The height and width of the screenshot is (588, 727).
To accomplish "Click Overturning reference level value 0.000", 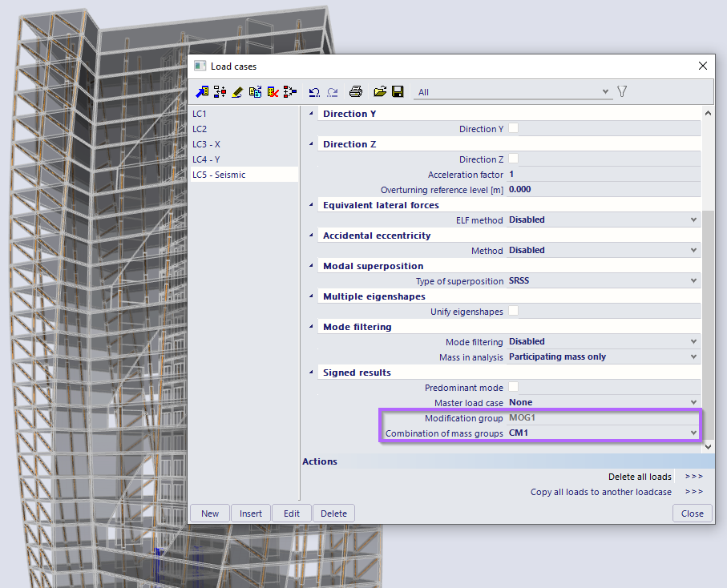I will tap(604, 190).
